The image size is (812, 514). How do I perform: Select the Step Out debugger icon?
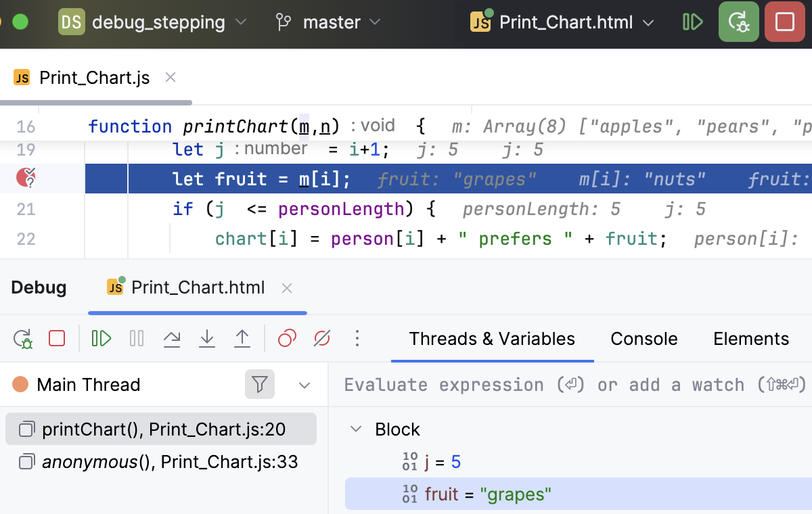click(242, 338)
